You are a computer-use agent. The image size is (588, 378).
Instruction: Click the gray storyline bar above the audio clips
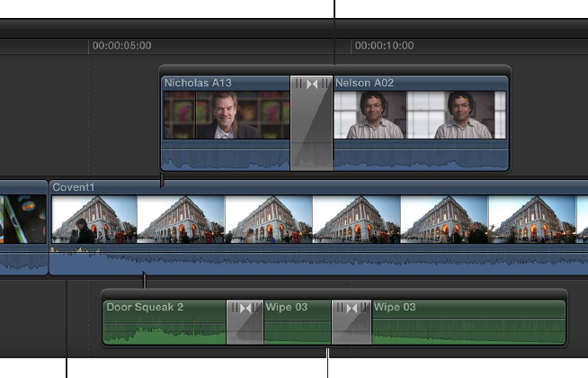334,294
